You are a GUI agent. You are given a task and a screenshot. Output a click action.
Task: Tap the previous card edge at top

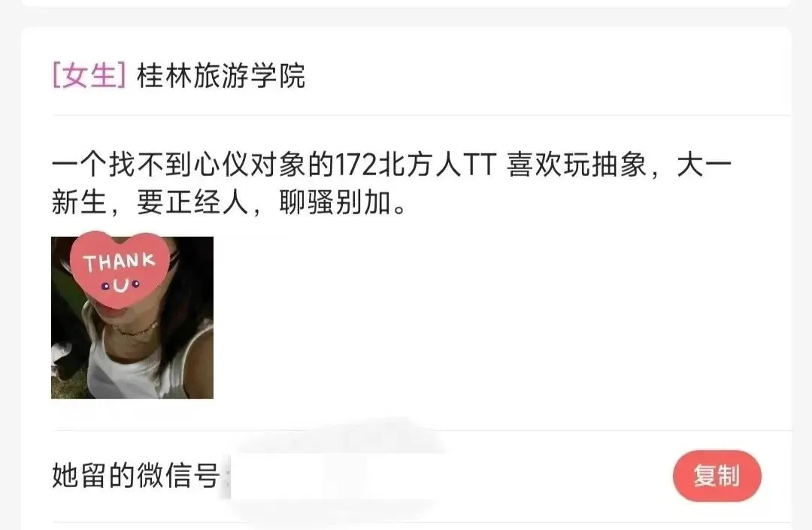[x=406, y=3]
